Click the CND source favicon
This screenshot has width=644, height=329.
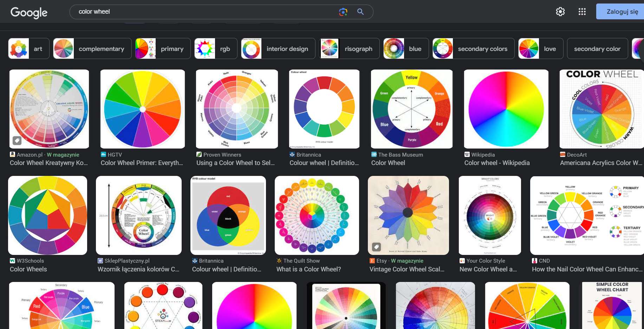tap(535, 261)
